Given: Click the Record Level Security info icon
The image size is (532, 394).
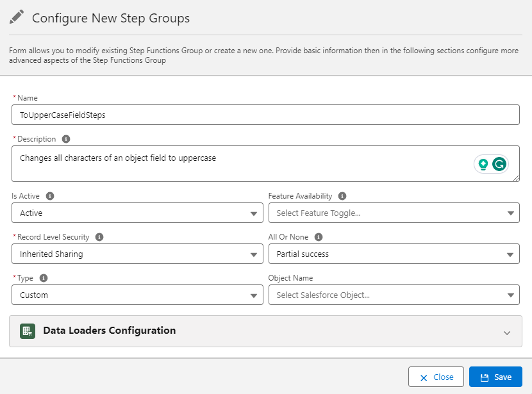Looking at the screenshot, I should pos(99,237).
